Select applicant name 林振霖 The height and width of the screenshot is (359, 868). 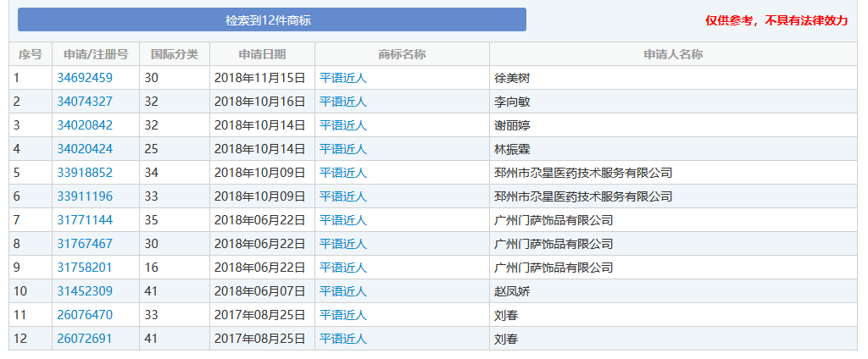click(512, 149)
